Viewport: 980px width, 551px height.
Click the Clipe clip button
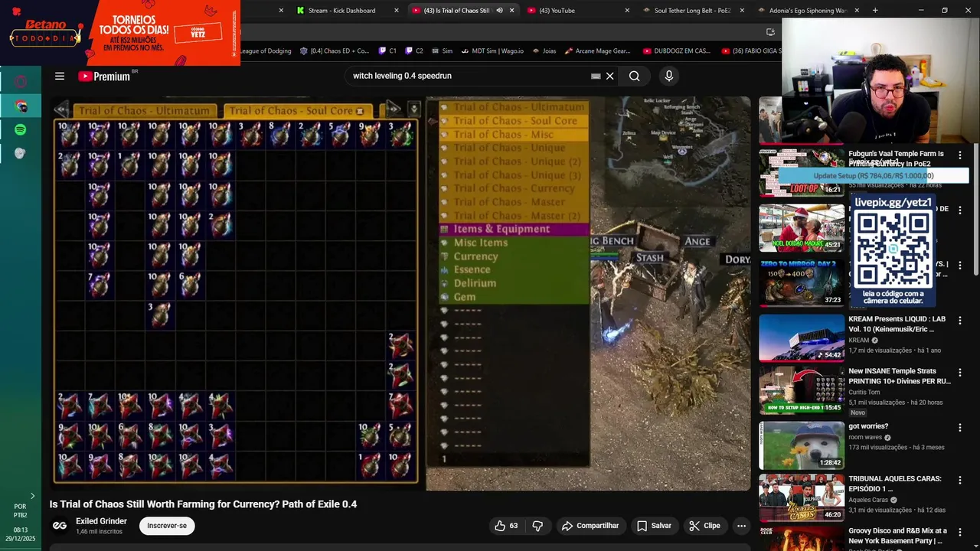704,526
